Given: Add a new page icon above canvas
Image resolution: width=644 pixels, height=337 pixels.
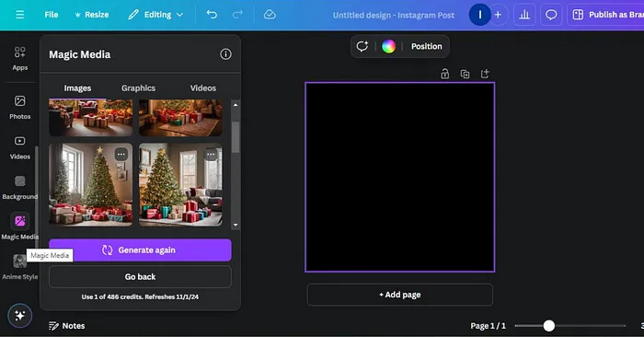Looking at the screenshot, I should point(485,74).
